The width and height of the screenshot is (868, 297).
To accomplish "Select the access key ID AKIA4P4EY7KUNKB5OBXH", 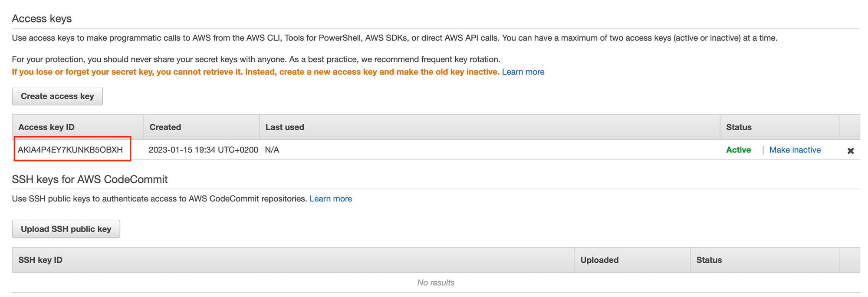I will click(70, 150).
